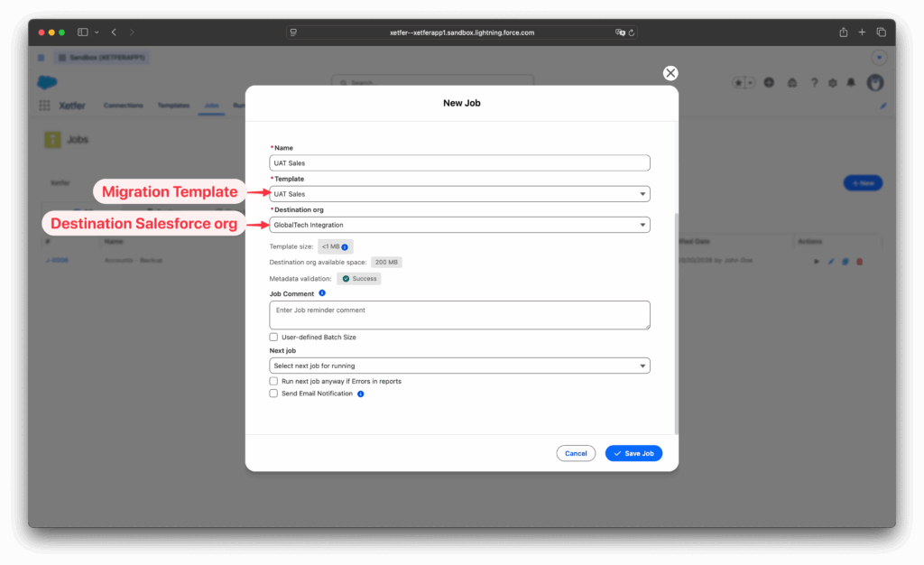Select the Sandbox (XETFERAPP1) tab

coord(102,58)
